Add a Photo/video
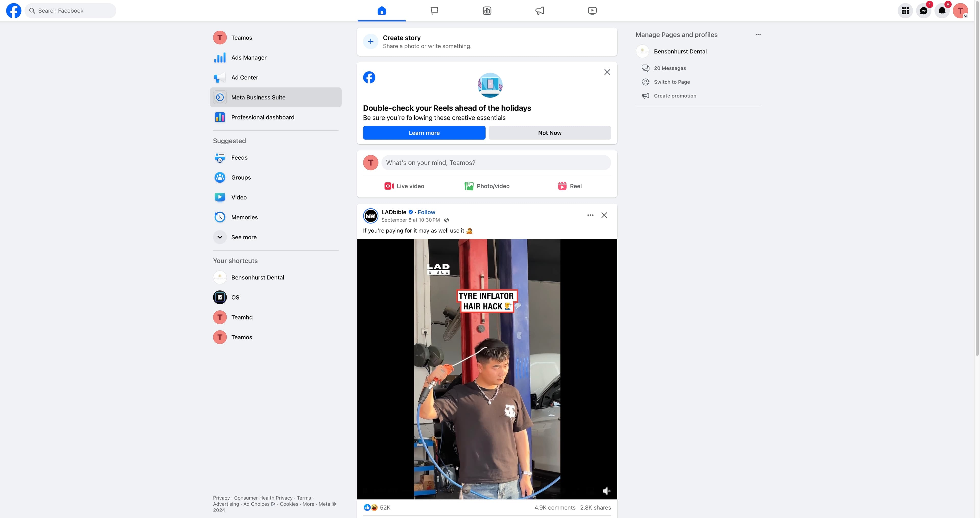The height and width of the screenshot is (518, 980). click(487, 186)
